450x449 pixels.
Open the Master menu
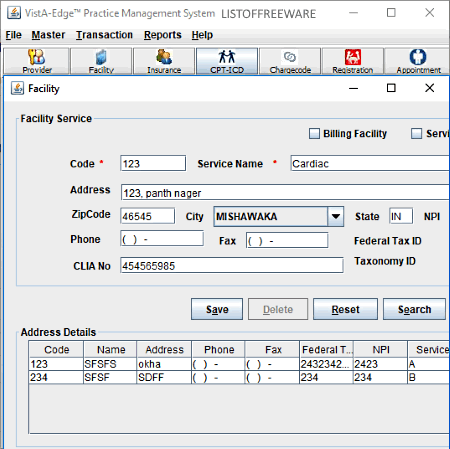(48, 35)
